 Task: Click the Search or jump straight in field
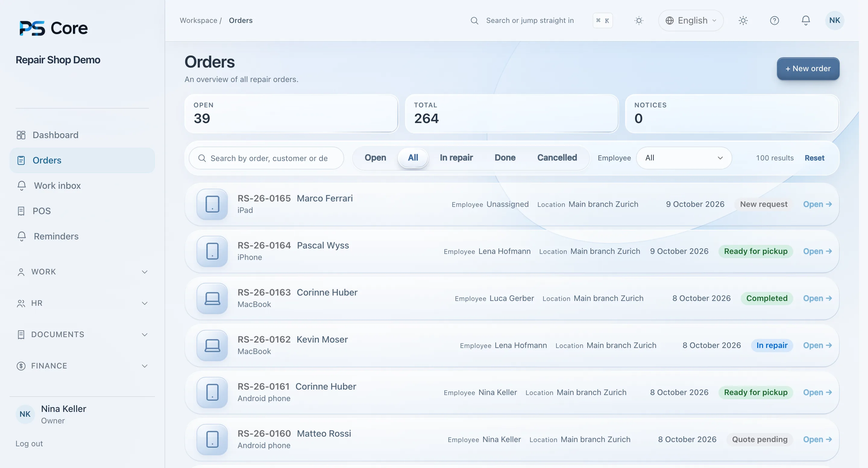click(530, 21)
